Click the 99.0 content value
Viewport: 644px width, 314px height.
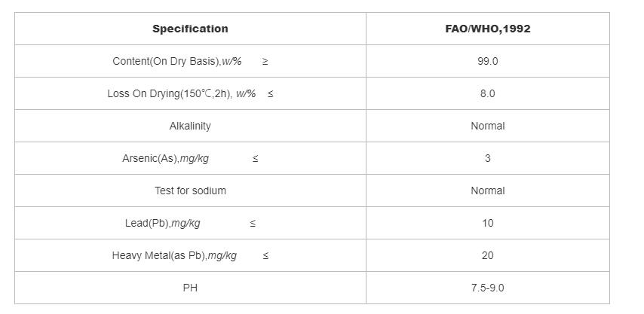(487, 61)
